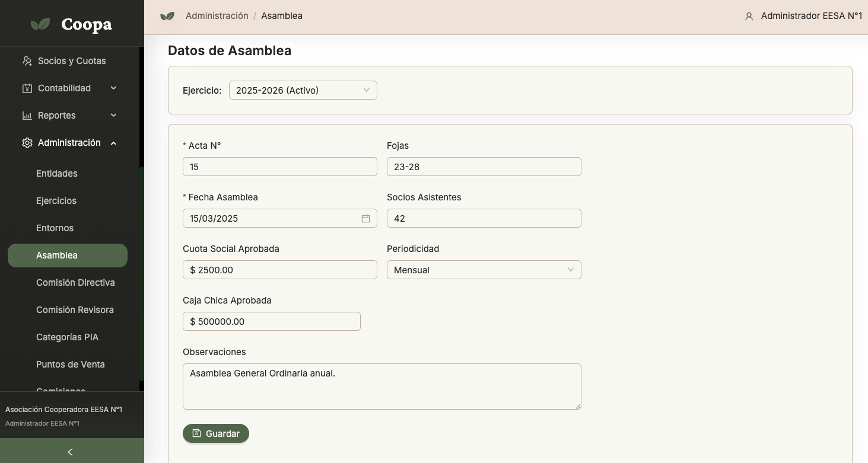This screenshot has height=463, width=868.
Task: Click the Contabilidad menu label
Action: [x=64, y=88]
